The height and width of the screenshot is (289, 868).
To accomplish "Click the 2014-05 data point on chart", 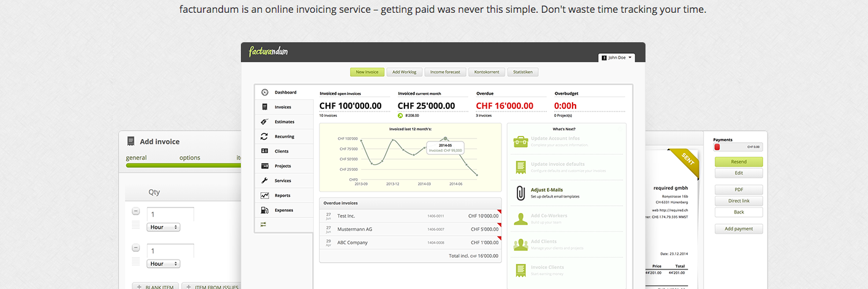I will coord(446,139).
